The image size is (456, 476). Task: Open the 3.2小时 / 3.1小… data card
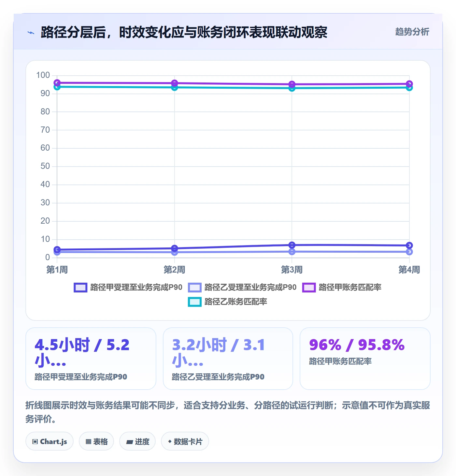point(228,359)
